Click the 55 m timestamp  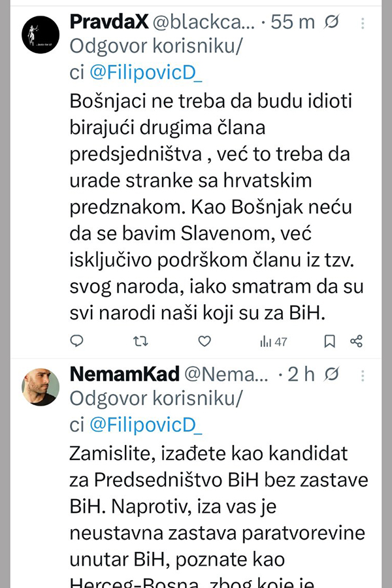[293, 22]
